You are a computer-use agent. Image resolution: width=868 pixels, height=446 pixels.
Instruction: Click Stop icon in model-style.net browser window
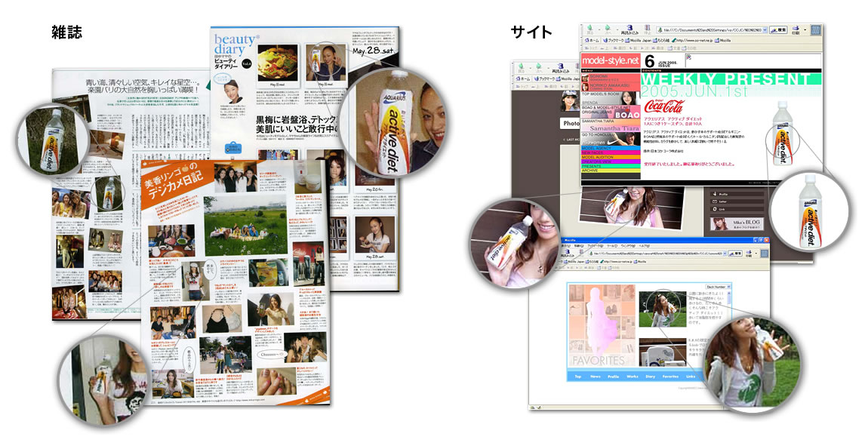click(647, 29)
